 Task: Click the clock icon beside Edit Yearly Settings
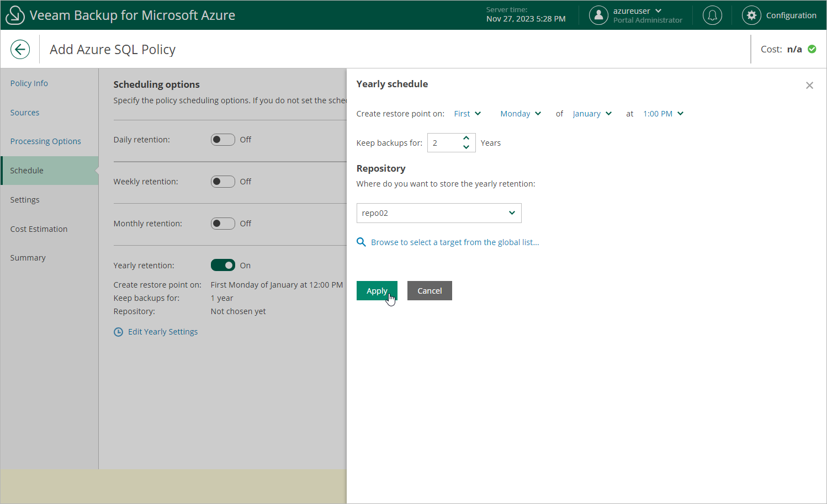coord(118,332)
